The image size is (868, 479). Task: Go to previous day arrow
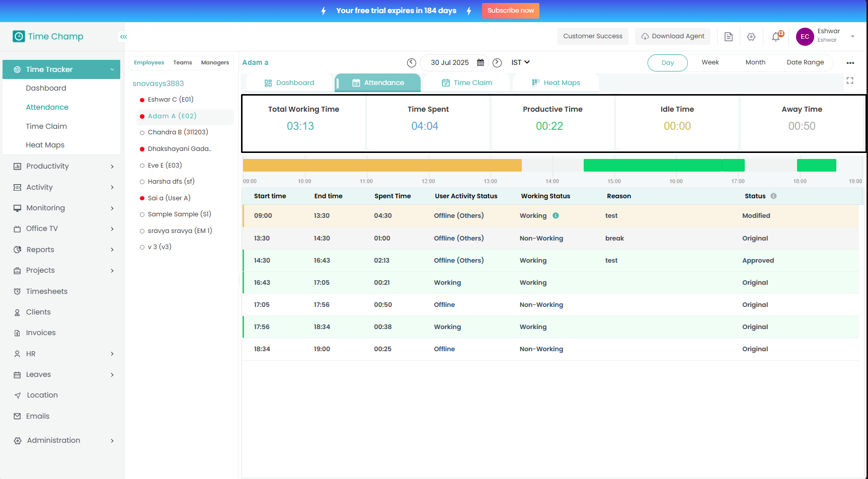pos(412,62)
